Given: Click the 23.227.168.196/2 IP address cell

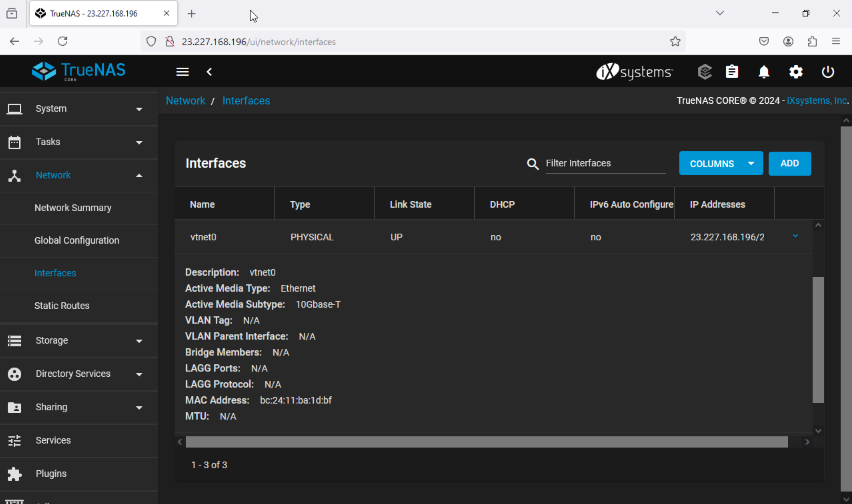Looking at the screenshot, I should pos(727,237).
